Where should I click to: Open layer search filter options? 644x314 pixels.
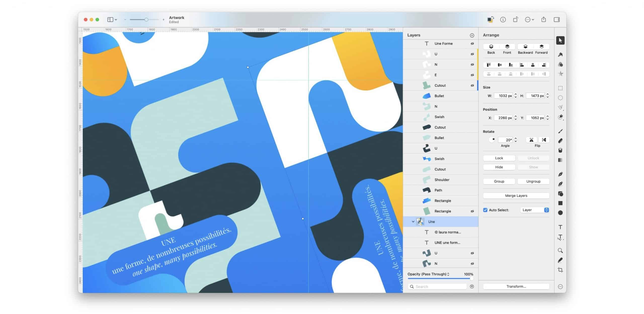click(472, 287)
